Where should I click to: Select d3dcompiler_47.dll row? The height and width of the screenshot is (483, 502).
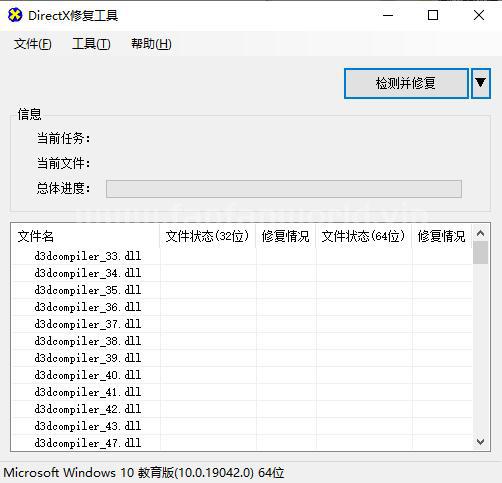pyautogui.click(x=242, y=443)
